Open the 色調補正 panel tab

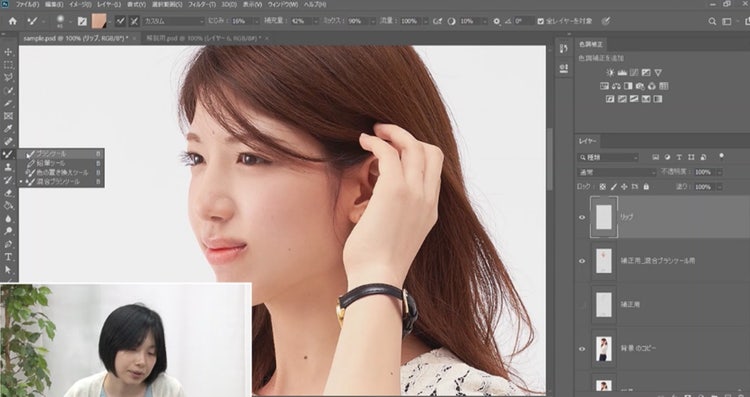(591, 44)
